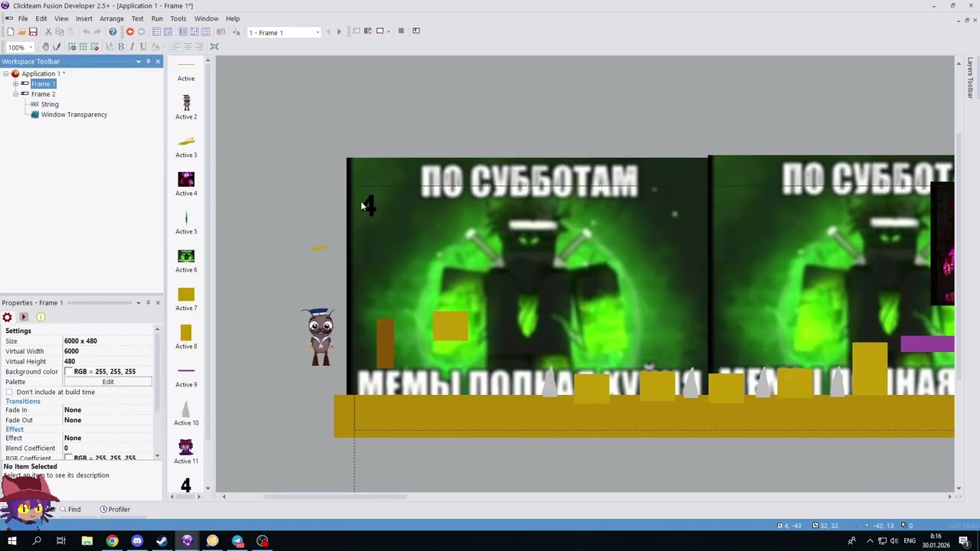This screenshot has width=980, height=551.
Task: Open the 100% zoom dropdown
Action: click(x=30, y=47)
